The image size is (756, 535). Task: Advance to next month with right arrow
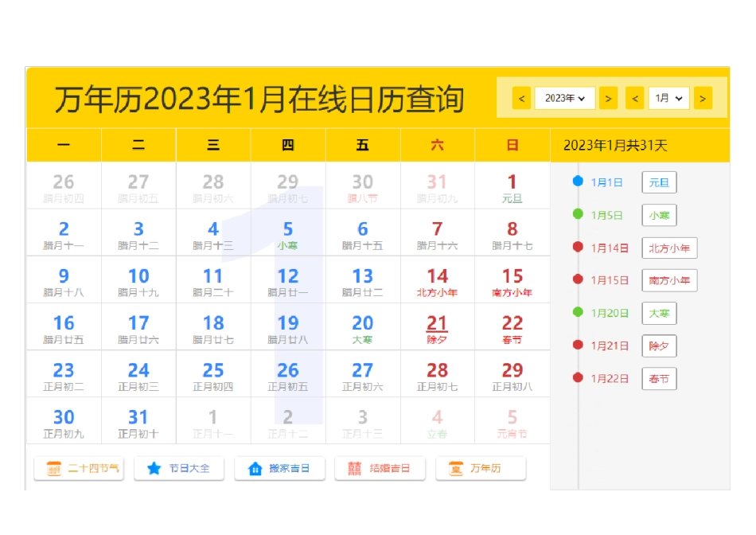[702, 98]
